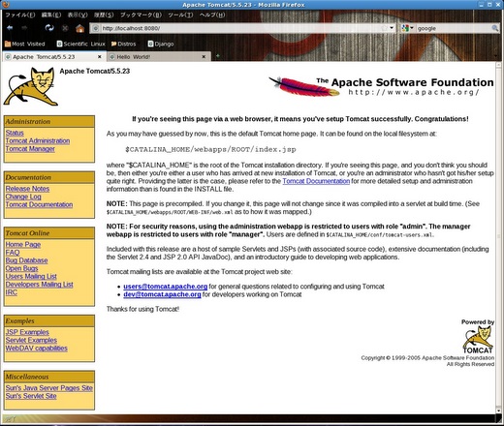Click the vertical scrollbar down arrow

[x=499, y=411]
